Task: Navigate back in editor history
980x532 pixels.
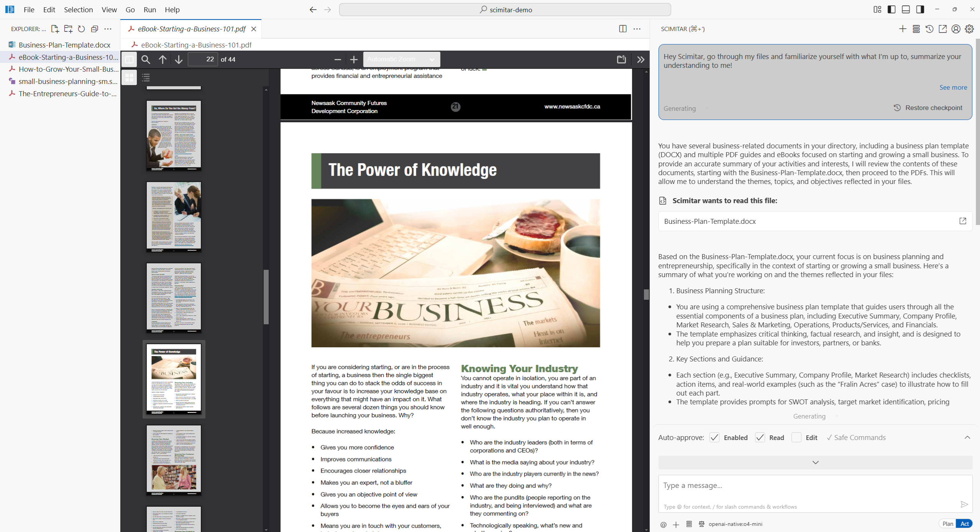Action: (x=313, y=10)
